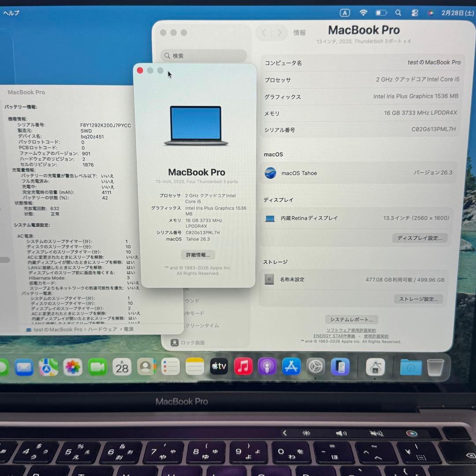
Task: Click the Siri icon in menu bar
Action: click(x=431, y=13)
